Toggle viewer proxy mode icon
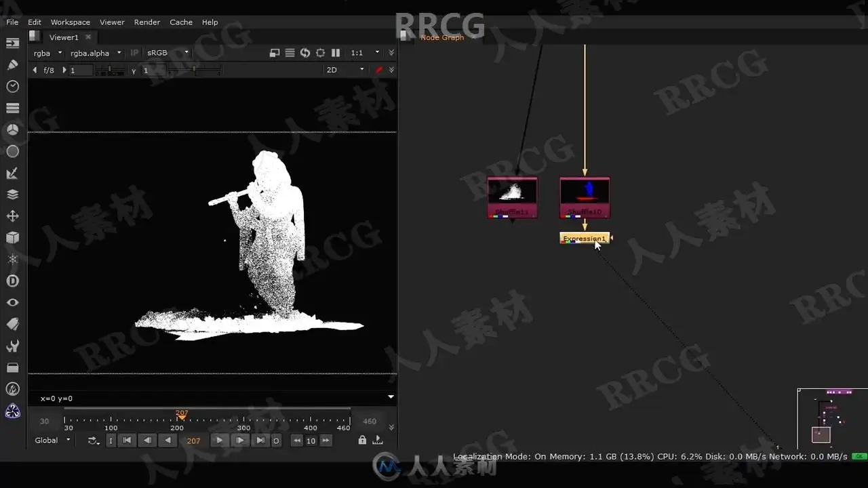The width and height of the screenshot is (868, 488). [274, 53]
